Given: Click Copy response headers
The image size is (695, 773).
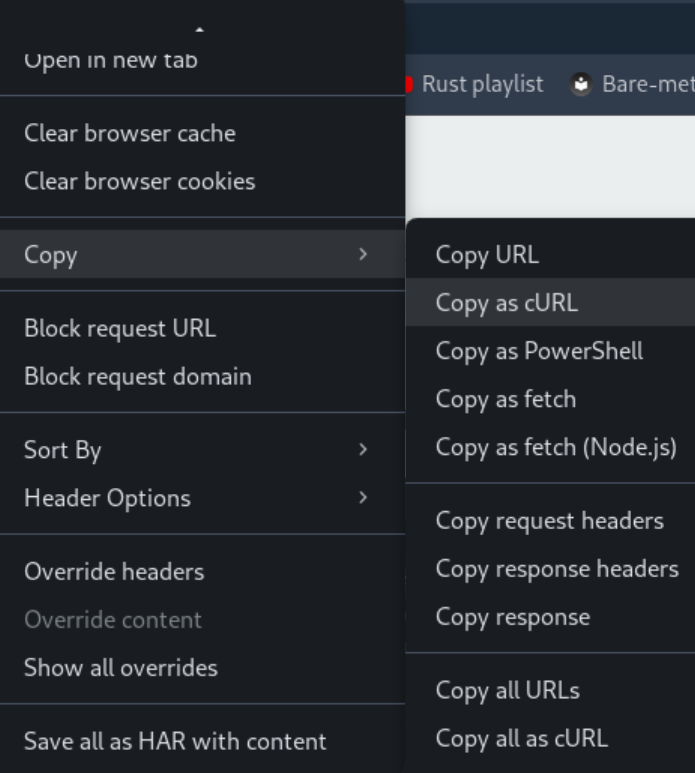Looking at the screenshot, I should point(557,569).
